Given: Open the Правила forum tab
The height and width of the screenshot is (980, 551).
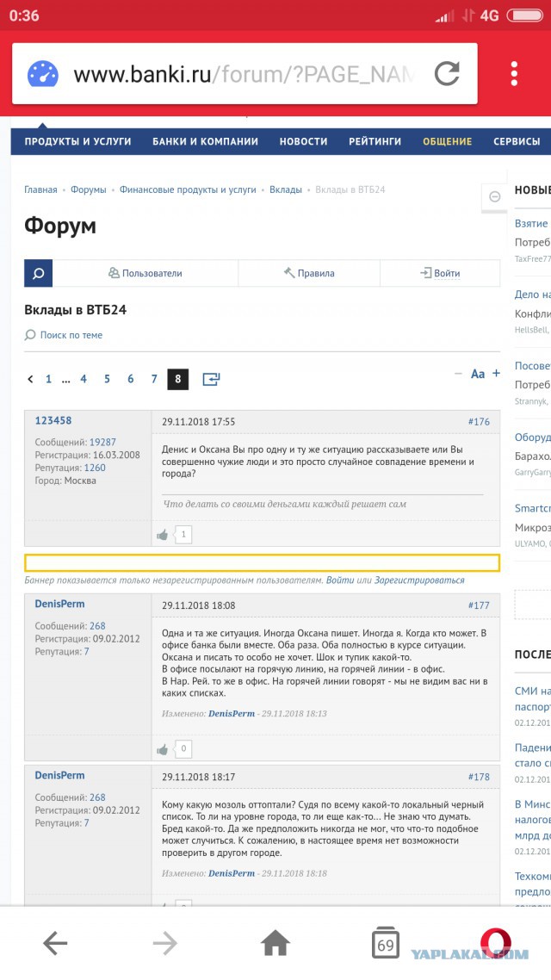Looking at the screenshot, I should [308, 273].
